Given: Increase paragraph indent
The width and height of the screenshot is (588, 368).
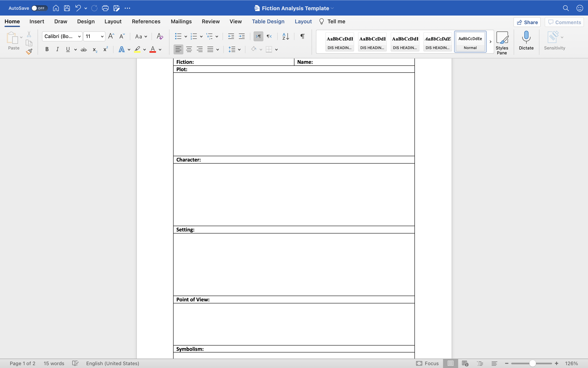Looking at the screenshot, I should tap(242, 36).
